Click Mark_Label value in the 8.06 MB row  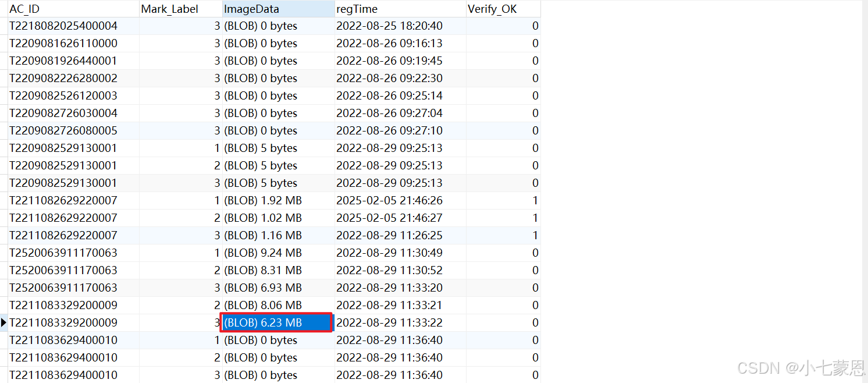(181, 306)
